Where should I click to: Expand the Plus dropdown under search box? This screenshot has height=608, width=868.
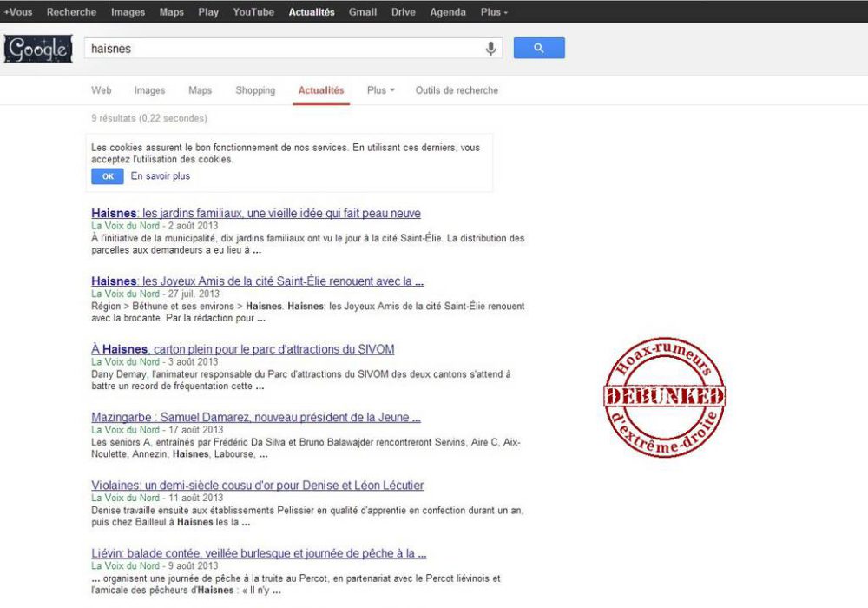click(x=381, y=90)
